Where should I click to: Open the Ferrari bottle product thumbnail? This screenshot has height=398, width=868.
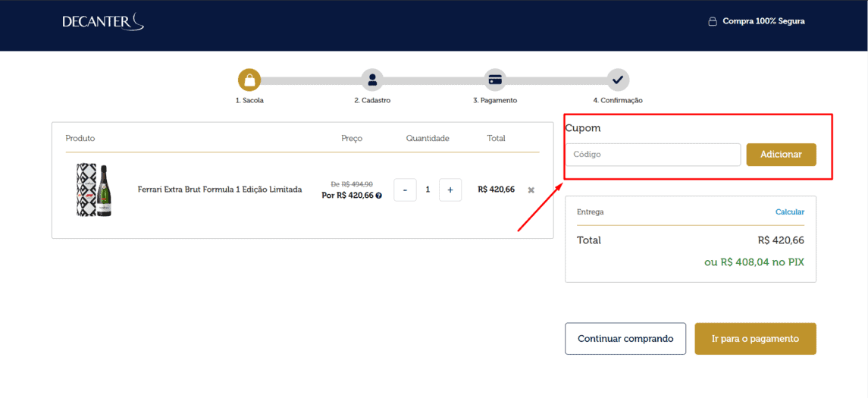[x=94, y=190]
